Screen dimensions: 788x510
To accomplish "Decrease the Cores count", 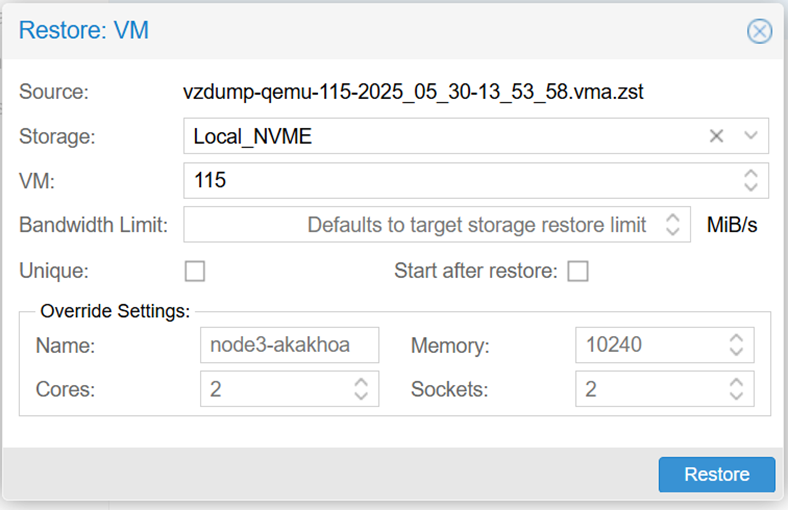I will coord(361,396).
